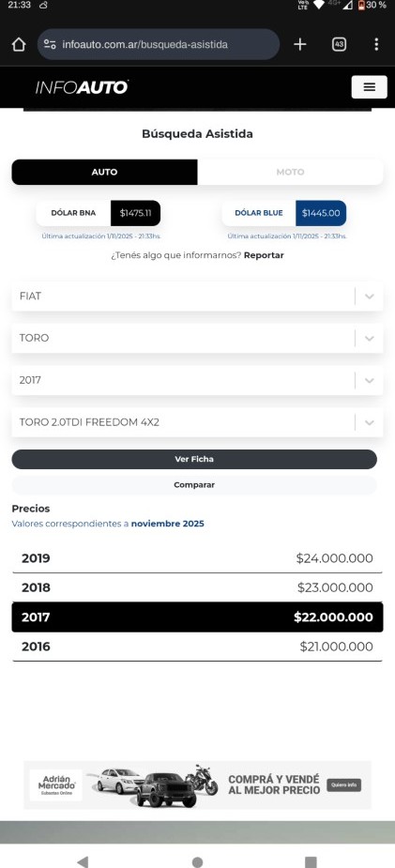Tap the Android back navigation button
Viewport: 395px width, 868px height.
83,861
